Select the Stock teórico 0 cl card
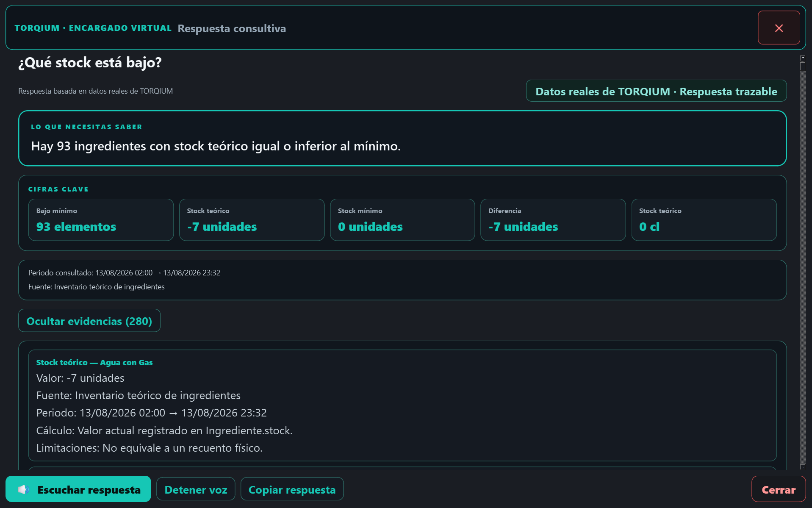This screenshot has width=812, height=508. tap(704, 220)
